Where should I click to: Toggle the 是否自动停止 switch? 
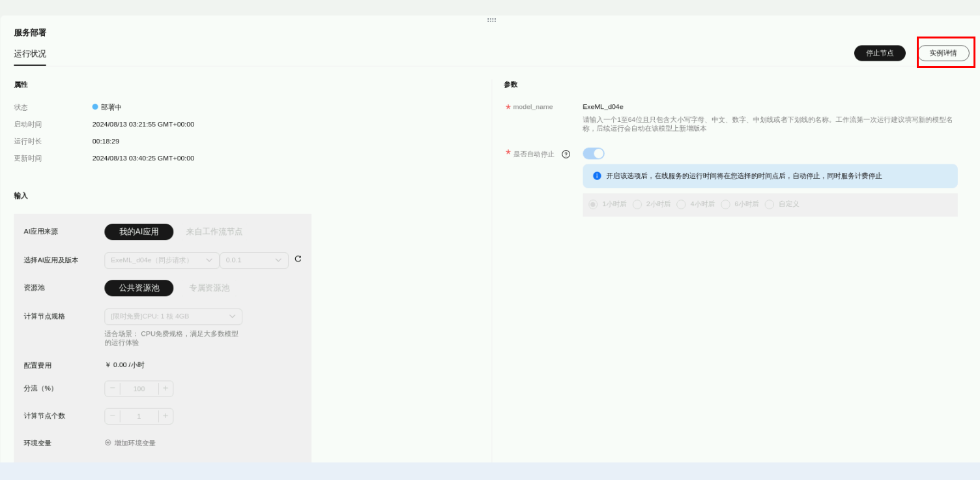[x=593, y=154]
